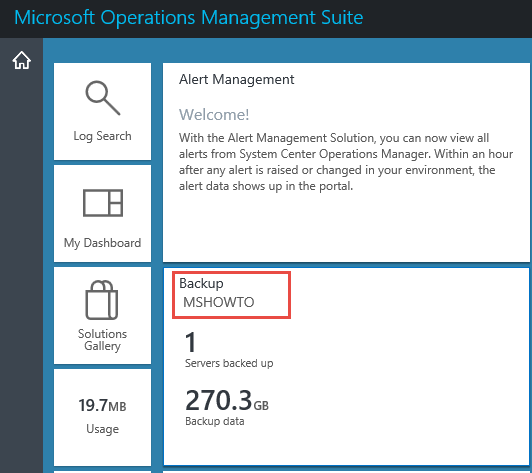The height and width of the screenshot is (473, 532).
Task: Open Solutions Gallery shopping bag icon
Action: [101, 300]
